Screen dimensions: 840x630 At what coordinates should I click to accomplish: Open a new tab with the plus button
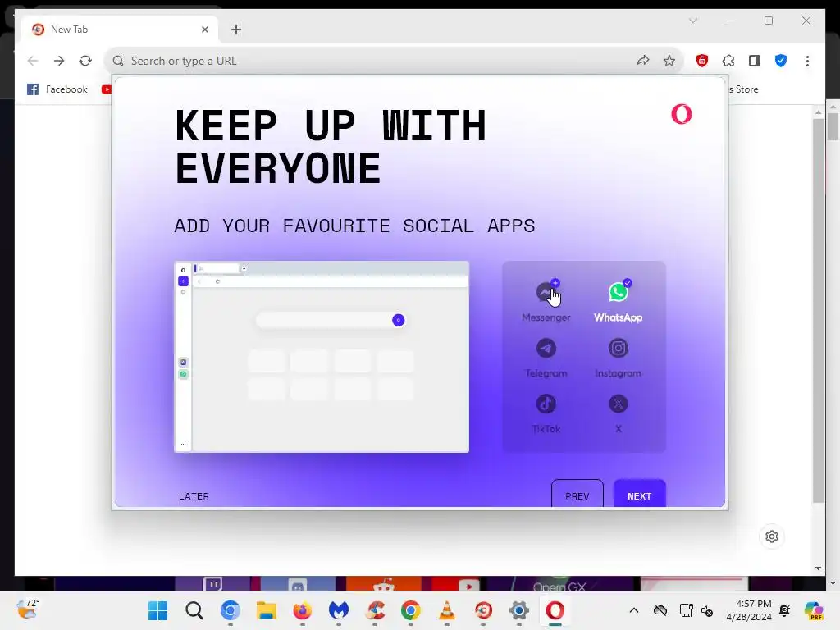pos(236,30)
